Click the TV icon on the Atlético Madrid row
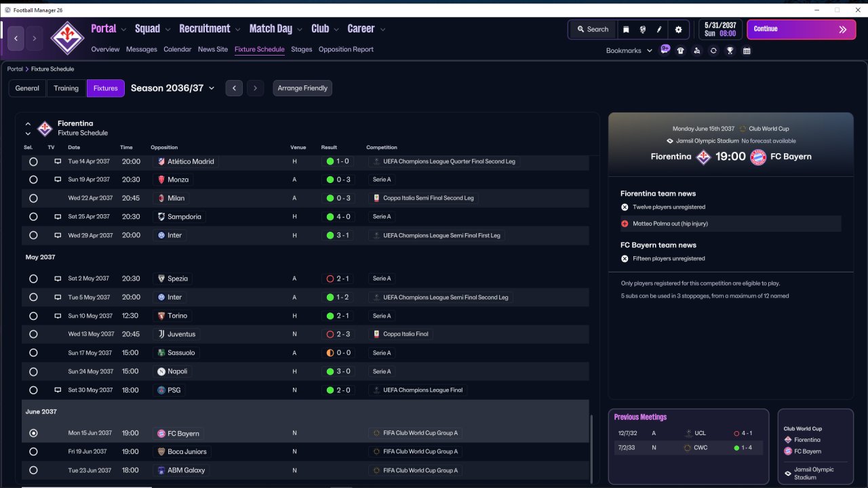Image resolution: width=868 pixels, height=488 pixels. pyautogui.click(x=58, y=161)
